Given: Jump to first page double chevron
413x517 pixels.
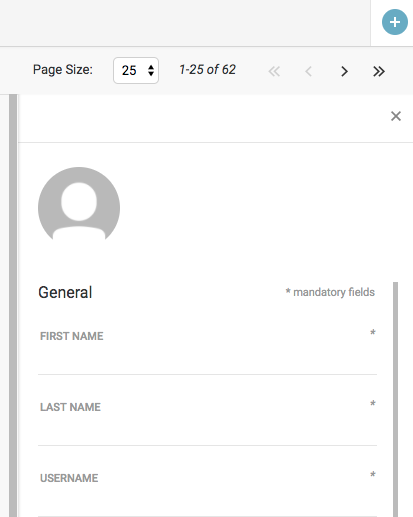Looking at the screenshot, I should [274, 71].
